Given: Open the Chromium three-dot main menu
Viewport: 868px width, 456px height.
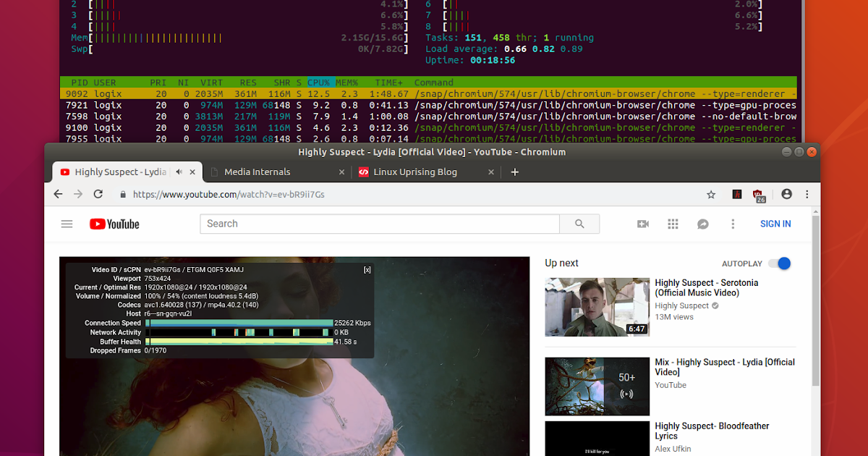Looking at the screenshot, I should pyautogui.click(x=807, y=194).
